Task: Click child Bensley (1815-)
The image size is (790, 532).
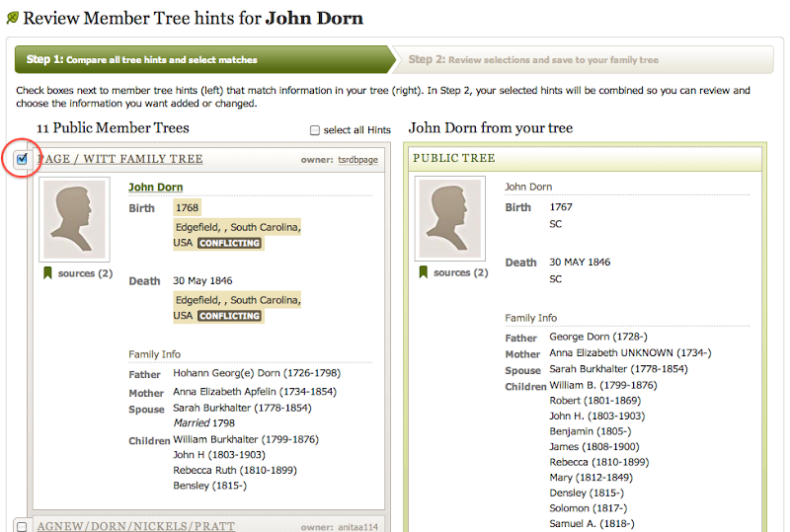Action: 210,486
